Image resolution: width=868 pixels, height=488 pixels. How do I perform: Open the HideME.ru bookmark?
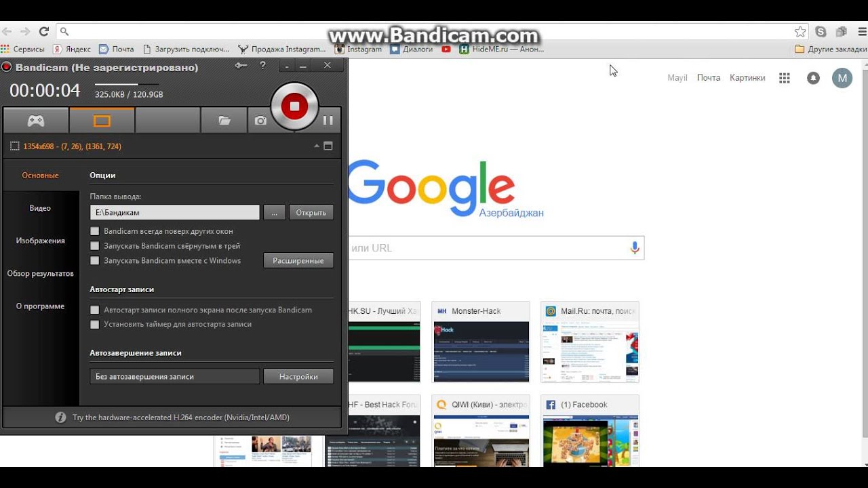(x=502, y=49)
